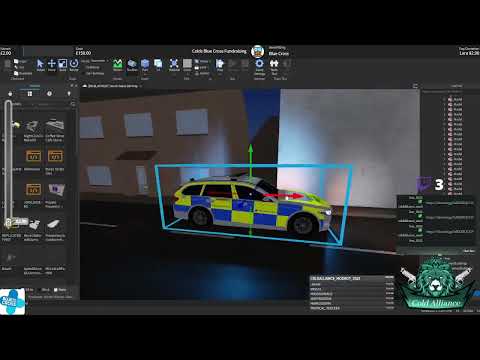The image size is (480, 360).
Task: Select the Black background option in Toolbox
Action: point(43,290)
